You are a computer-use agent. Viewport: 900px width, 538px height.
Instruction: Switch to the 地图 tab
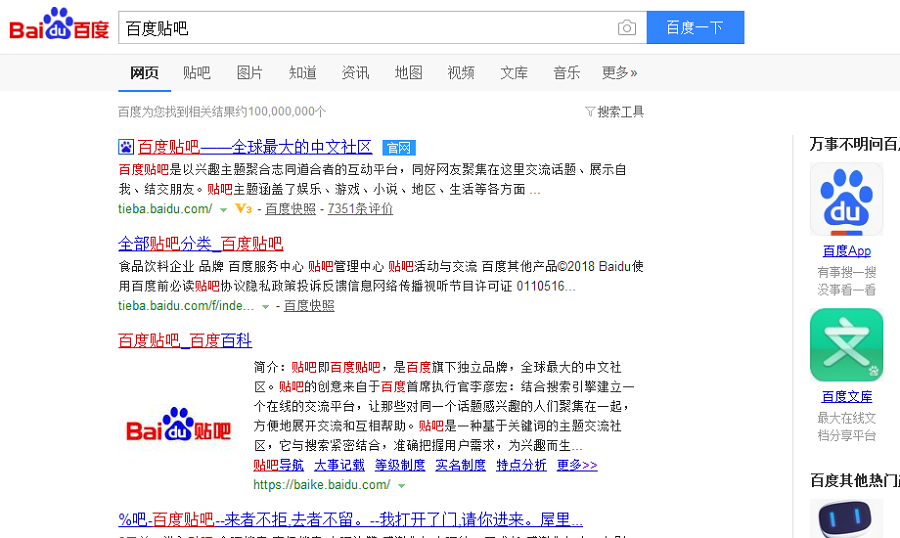click(408, 73)
